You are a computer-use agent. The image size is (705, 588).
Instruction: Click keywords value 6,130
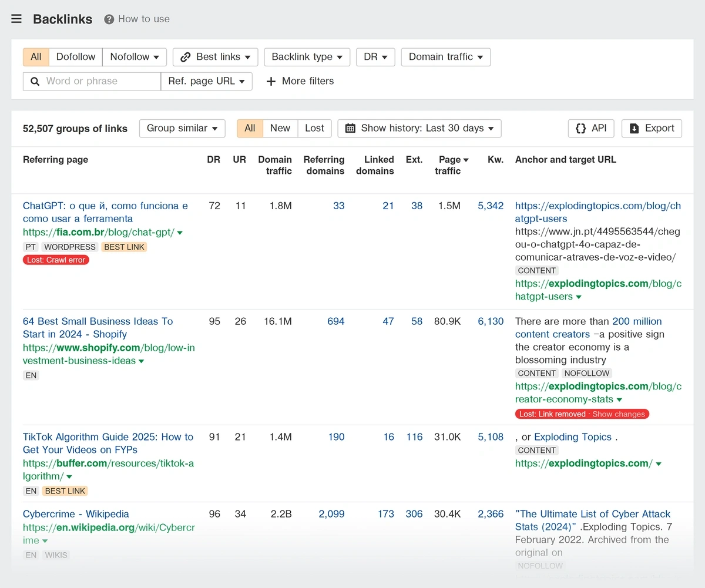coord(491,321)
